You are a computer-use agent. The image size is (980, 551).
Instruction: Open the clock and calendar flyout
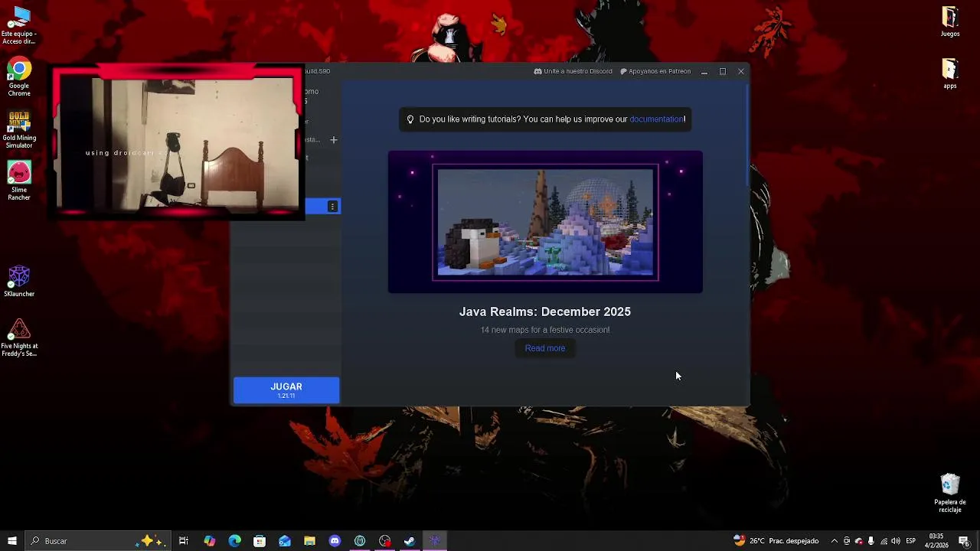coord(936,541)
